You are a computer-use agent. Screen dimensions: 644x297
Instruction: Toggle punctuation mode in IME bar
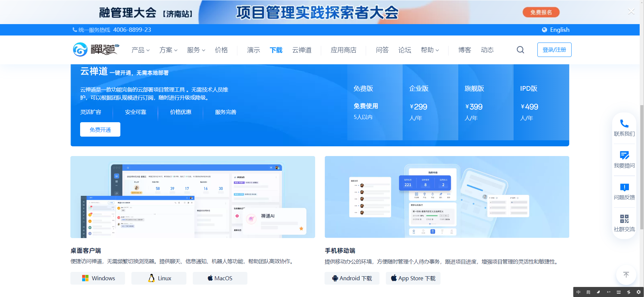tap(608, 292)
